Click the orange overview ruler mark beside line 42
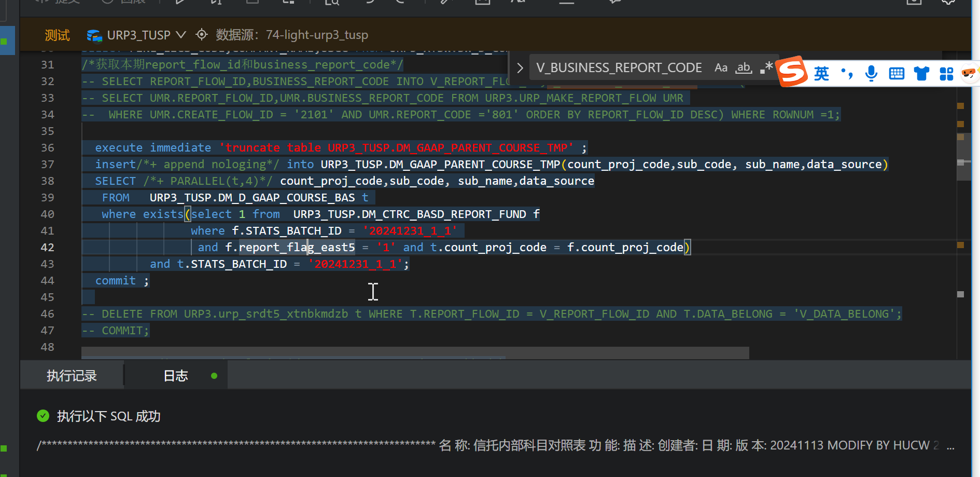Viewport: 980px width, 477px height. click(960, 244)
